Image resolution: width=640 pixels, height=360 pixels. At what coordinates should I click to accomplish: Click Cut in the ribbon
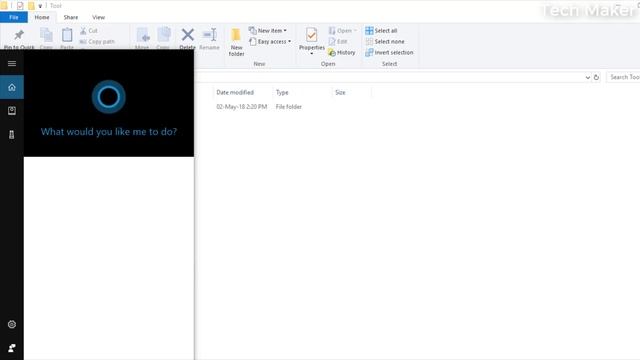point(89,31)
